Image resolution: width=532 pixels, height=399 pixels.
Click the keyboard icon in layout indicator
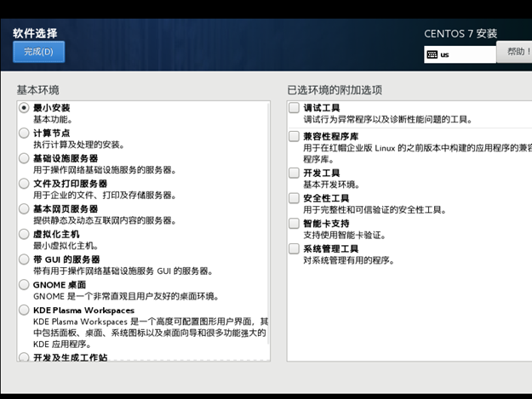[x=432, y=54]
